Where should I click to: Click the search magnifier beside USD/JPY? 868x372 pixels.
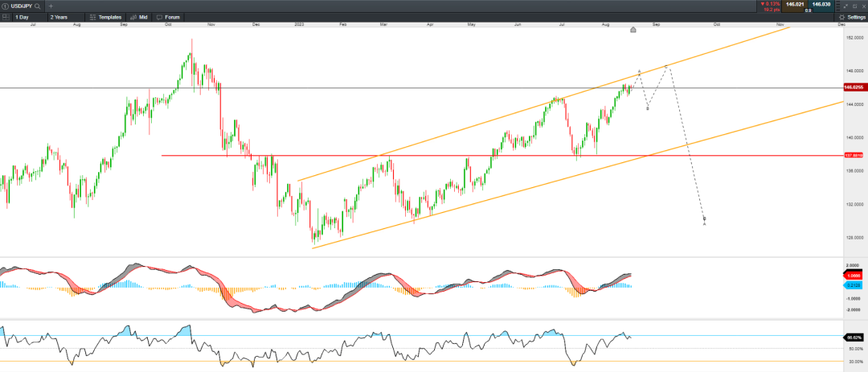(x=37, y=6)
